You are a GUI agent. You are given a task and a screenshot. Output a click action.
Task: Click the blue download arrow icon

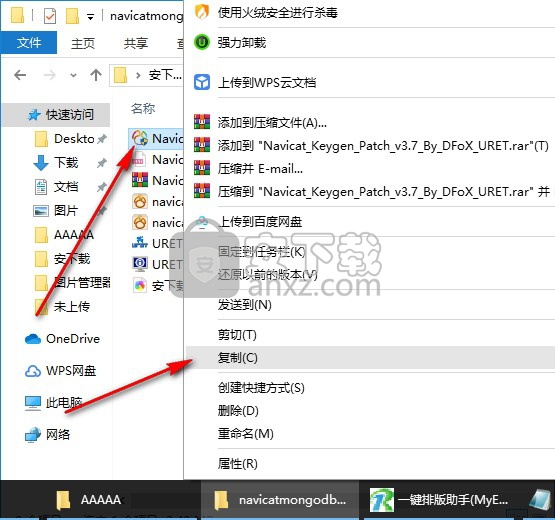click(41, 163)
